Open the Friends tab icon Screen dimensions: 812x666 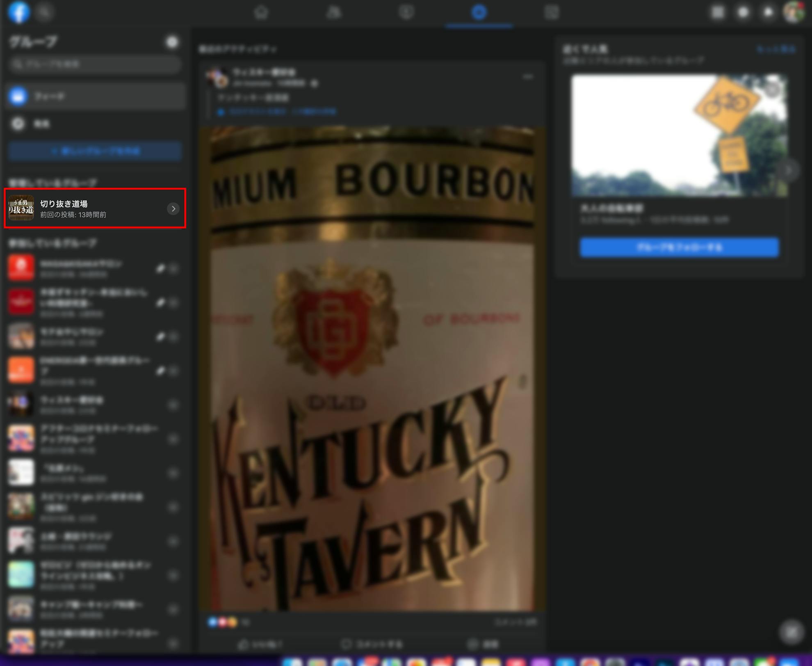[x=334, y=12]
